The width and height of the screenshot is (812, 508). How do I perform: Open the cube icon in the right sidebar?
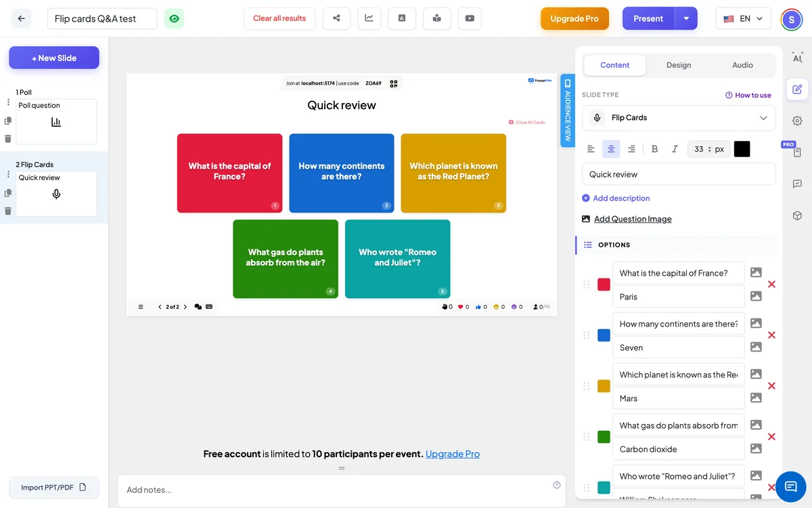point(798,215)
